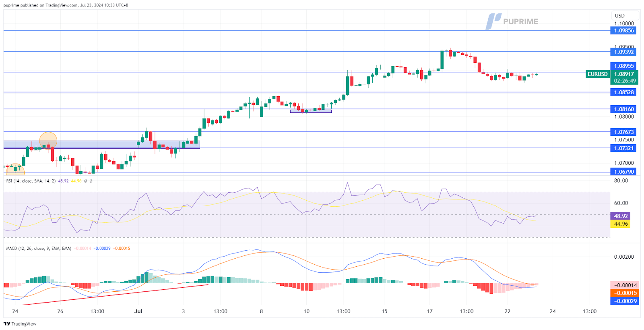The height and width of the screenshot is (330, 644).
Task: Click the countdown timer 02:26:49
Action: click(625, 81)
